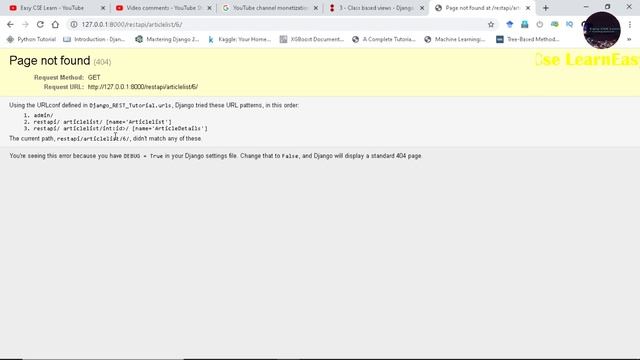Open a new browser tab
Screen dimensions: 640x360
point(546,8)
